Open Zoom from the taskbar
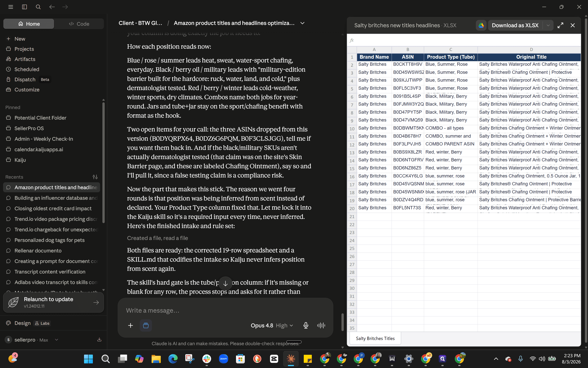Viewport: 588px width, 368px height. click(224, 359)
